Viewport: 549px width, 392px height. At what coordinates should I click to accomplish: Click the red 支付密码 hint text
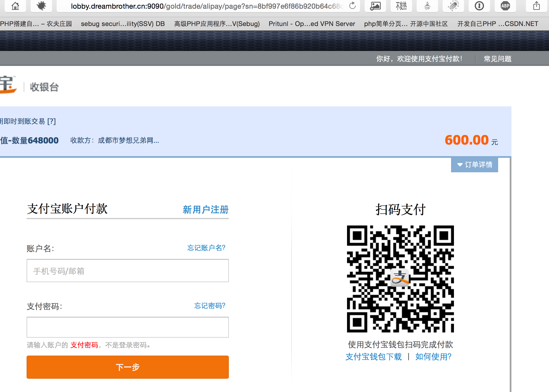point(84,345)
